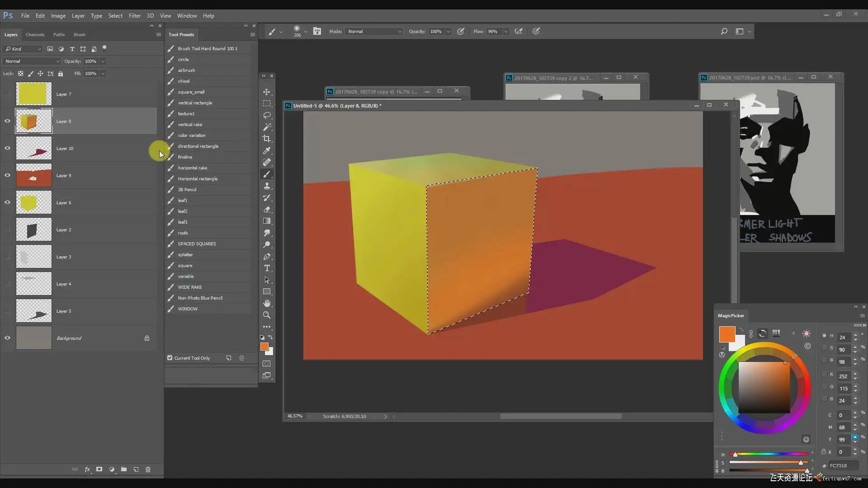Delete layer with the trash icon
868x488 pixels.
coord(148,469)
